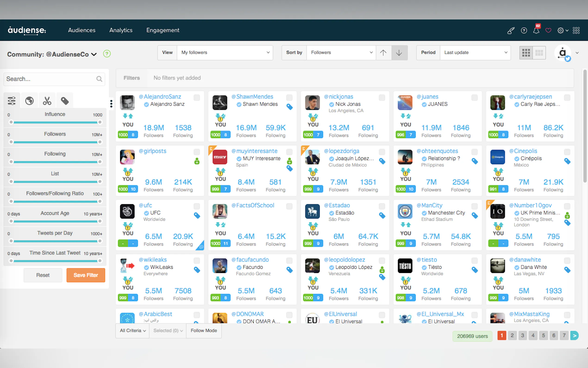Open the scissors filter tab icon
Image resolution: width=588 pixels, height=368 pixels.
click(47, 101)
